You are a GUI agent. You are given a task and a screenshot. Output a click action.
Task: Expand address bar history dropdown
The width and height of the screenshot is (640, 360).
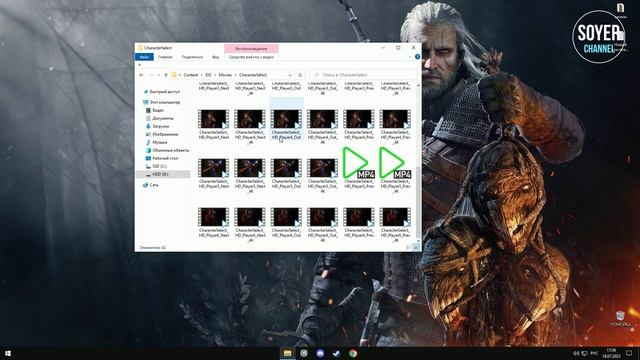pos(290,75)
